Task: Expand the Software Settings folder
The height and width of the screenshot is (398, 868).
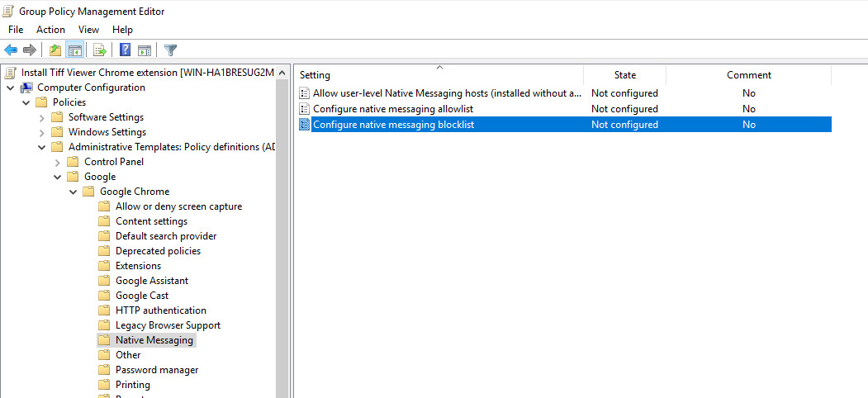Action: pos(42,117)
